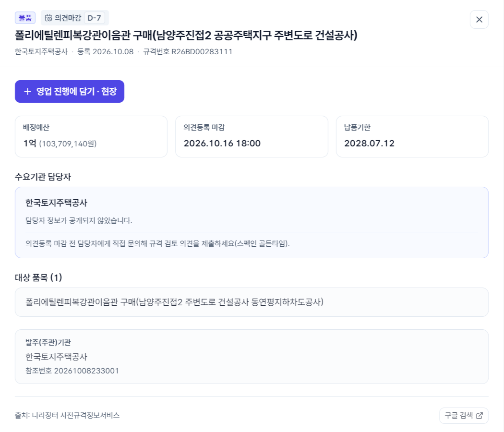Click 한국토지주택공사 under 발주(주관)기관
The height and width of the screenshot is (432, 504).
[x=57, y=357]
